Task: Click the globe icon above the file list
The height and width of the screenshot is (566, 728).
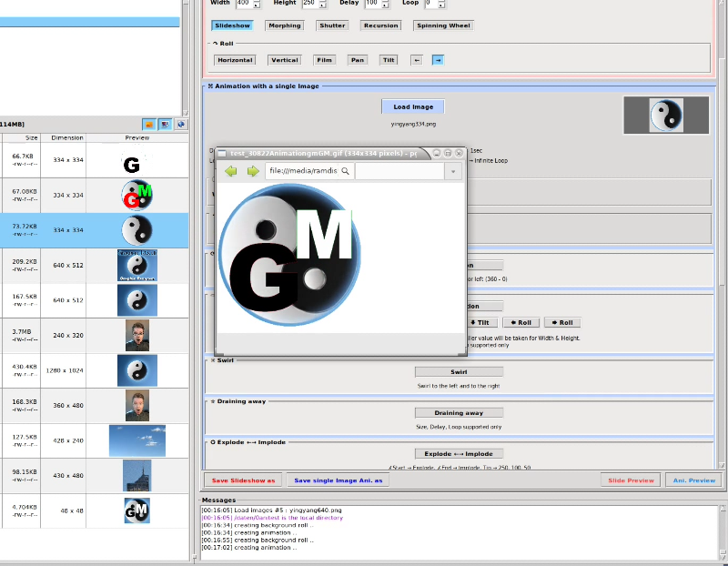Action: 180,125
